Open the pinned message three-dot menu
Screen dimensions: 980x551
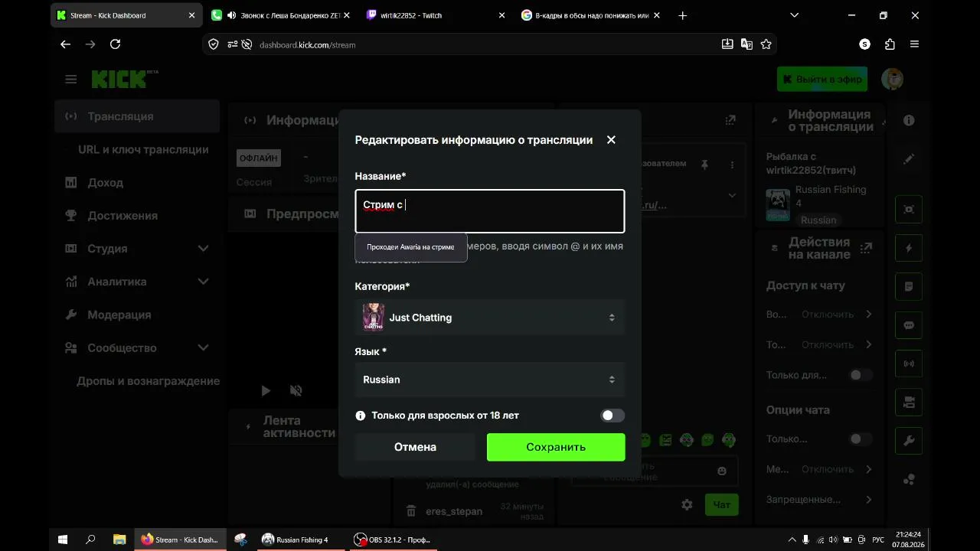click(732, 165)
